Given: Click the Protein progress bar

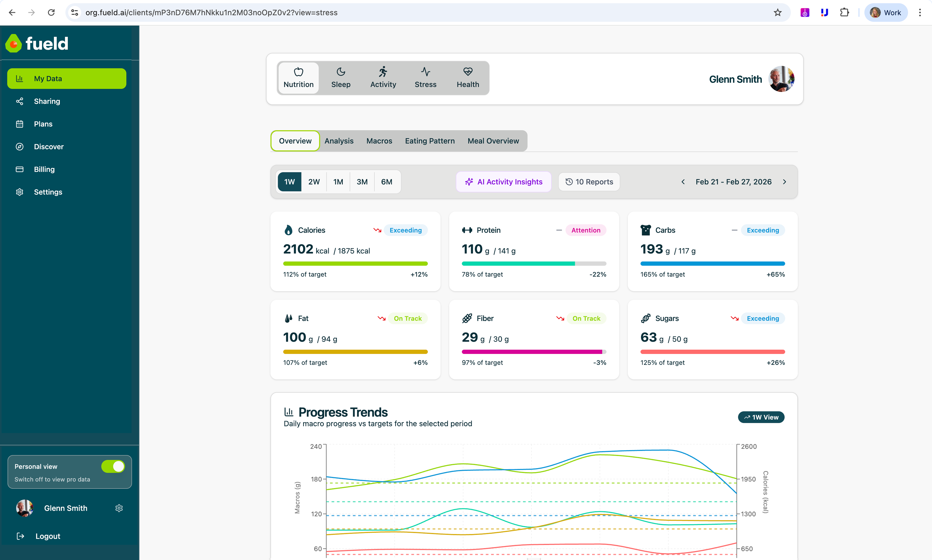Looking at the screenshot, I should click(534, 263).
